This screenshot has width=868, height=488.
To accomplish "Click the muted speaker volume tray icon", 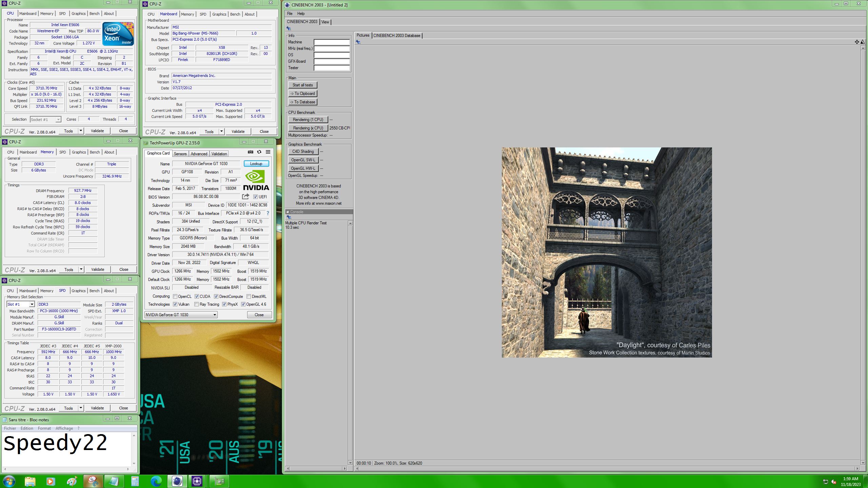I will click(834, 482).
